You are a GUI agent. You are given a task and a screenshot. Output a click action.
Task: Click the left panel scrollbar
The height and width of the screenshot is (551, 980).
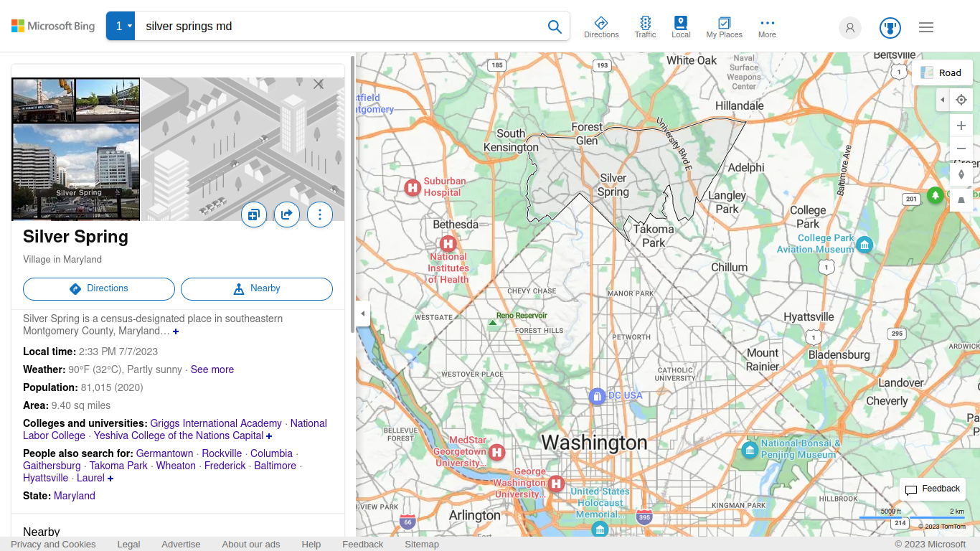pos(352,194)
